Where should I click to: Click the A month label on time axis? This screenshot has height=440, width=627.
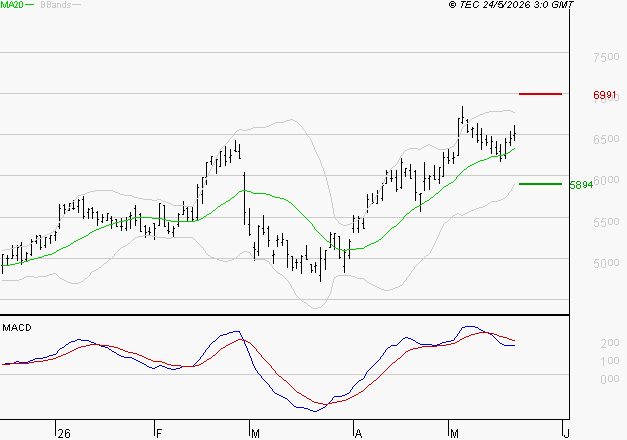pyautogui.click(x=358, y=434)
